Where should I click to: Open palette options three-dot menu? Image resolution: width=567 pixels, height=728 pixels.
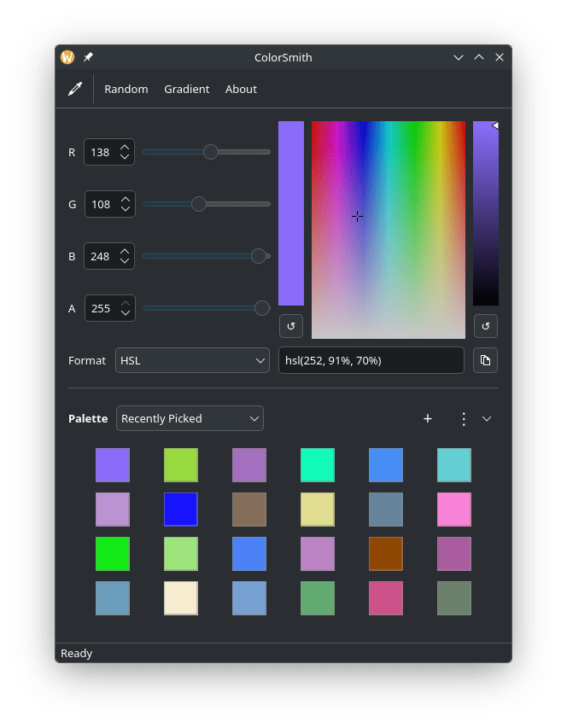point(464,419)
